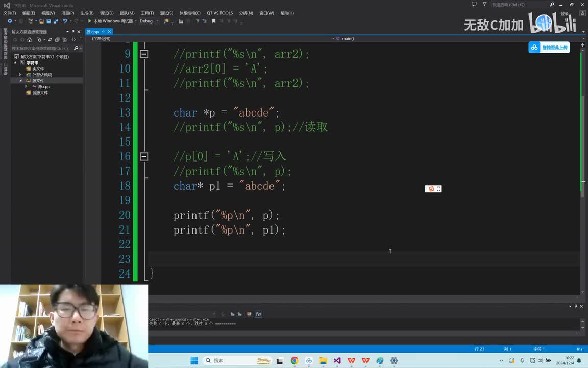Image resolution: width=588 pixels, height=368 pixels.
Task: Open the Windows Start menu
Action: click(194, 360)
